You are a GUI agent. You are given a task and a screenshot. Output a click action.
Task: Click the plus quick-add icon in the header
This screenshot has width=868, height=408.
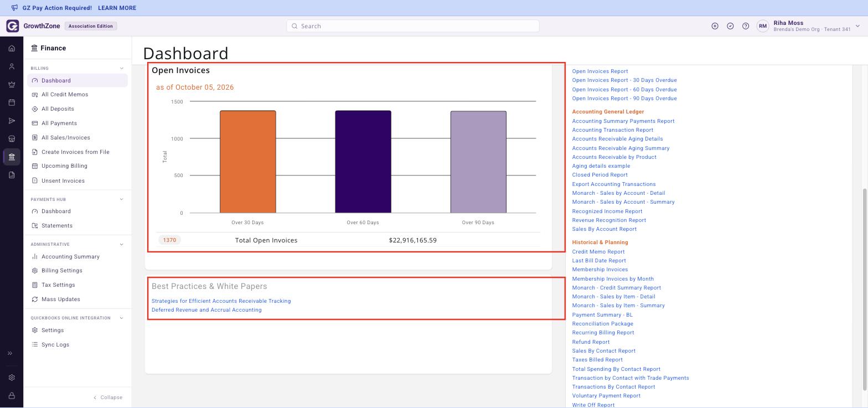pyautogui.click(x=715, y=26)
